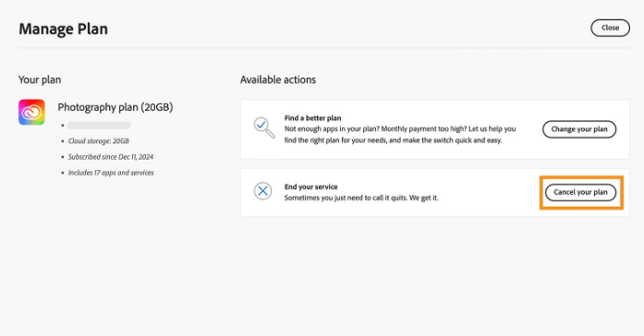Click the End your service heading

coord(310,186)
